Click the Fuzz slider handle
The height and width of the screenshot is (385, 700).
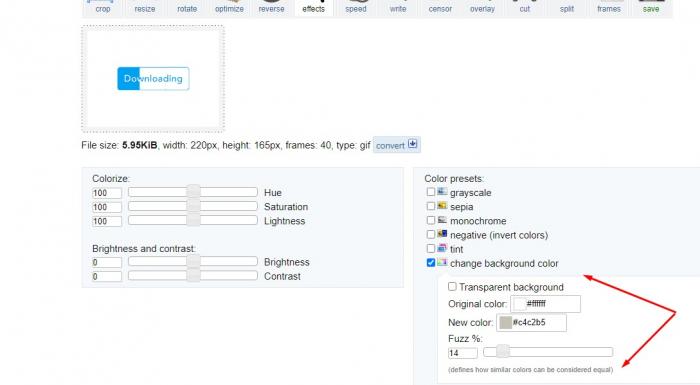click(503, 352)
